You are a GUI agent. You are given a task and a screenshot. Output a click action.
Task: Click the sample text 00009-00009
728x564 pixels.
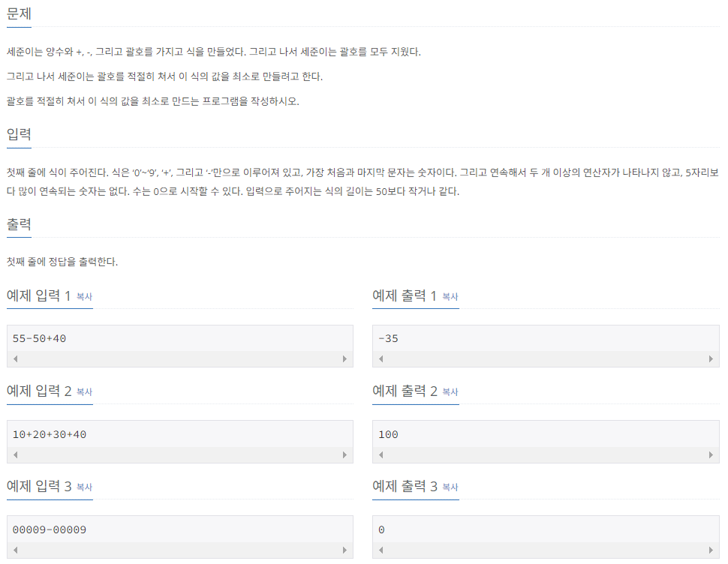point(50,529)
